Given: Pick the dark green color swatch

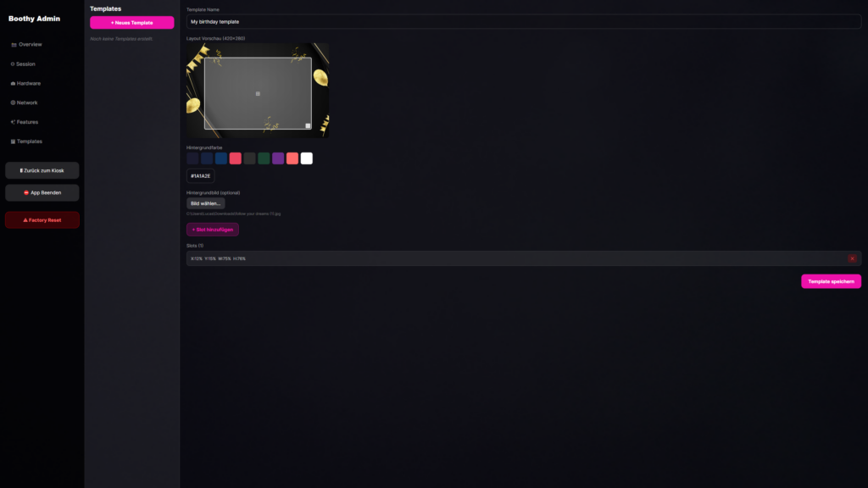Looking at the screenshot, I should tap(264, 158).
